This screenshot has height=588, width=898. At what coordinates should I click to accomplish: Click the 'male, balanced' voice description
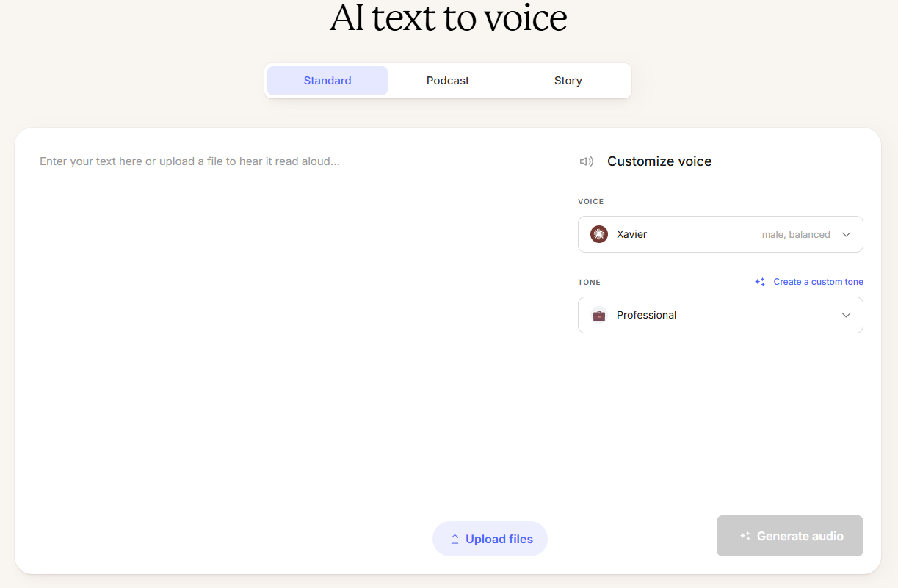[796, 235]
